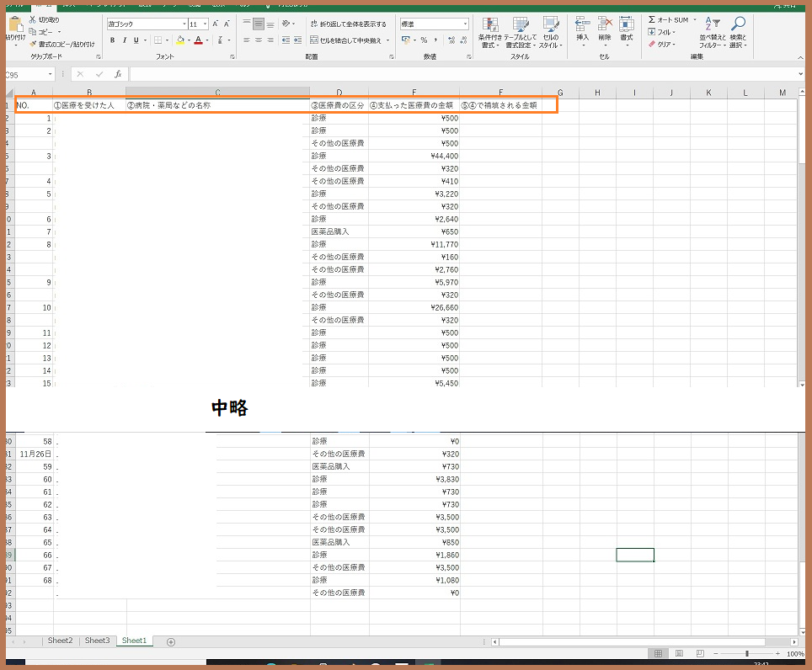The height and width of the screenshot is (670, 812).
Task: Click cell with ¥44,400
Action: point(414,156)
